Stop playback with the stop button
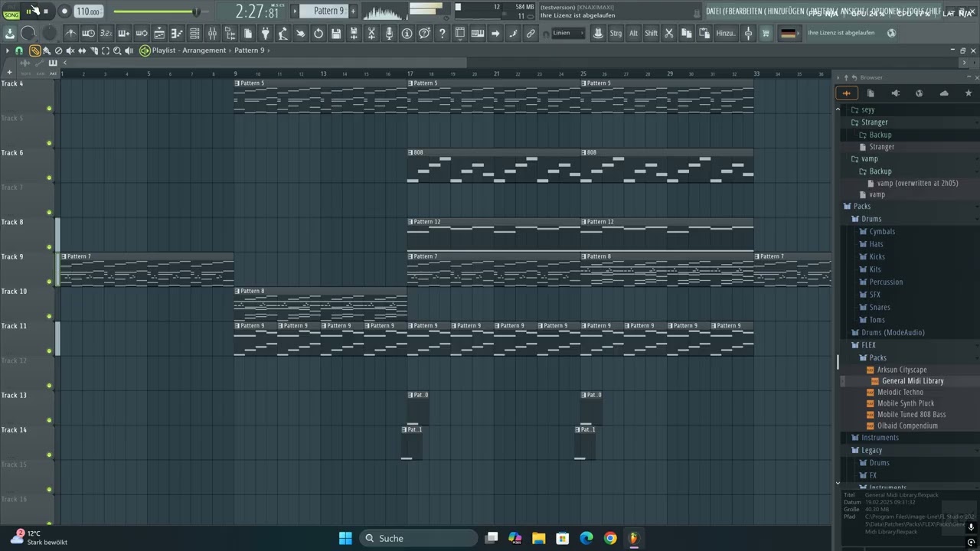Image resolution: width=980 pixels, height=551 pixels. coord(45,11)
